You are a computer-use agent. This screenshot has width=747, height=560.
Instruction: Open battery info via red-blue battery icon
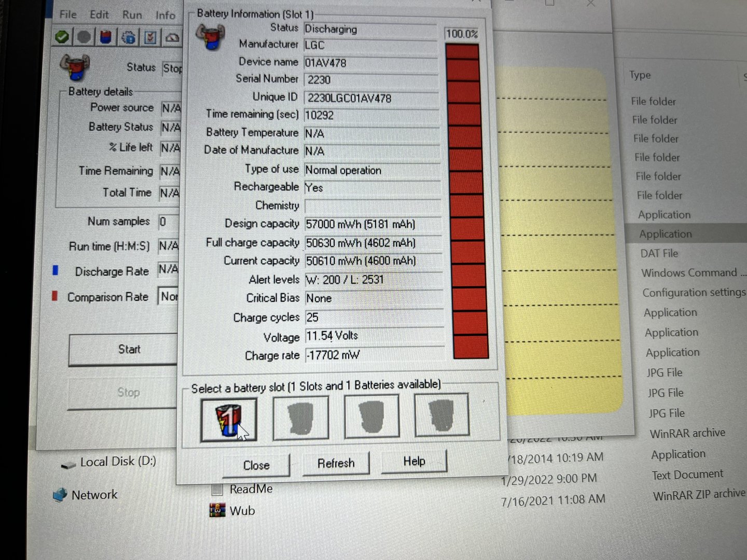[106, 37]
